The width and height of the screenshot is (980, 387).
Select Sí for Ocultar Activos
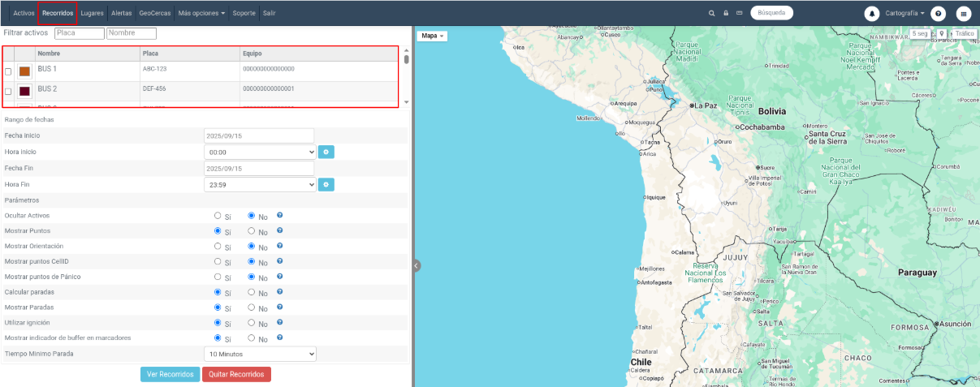coord(218,216)
